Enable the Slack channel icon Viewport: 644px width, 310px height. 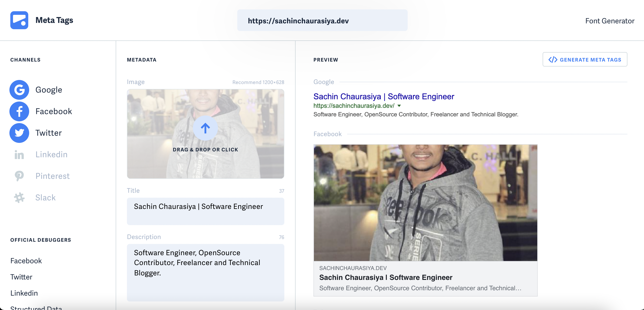(x=19, y=197)
